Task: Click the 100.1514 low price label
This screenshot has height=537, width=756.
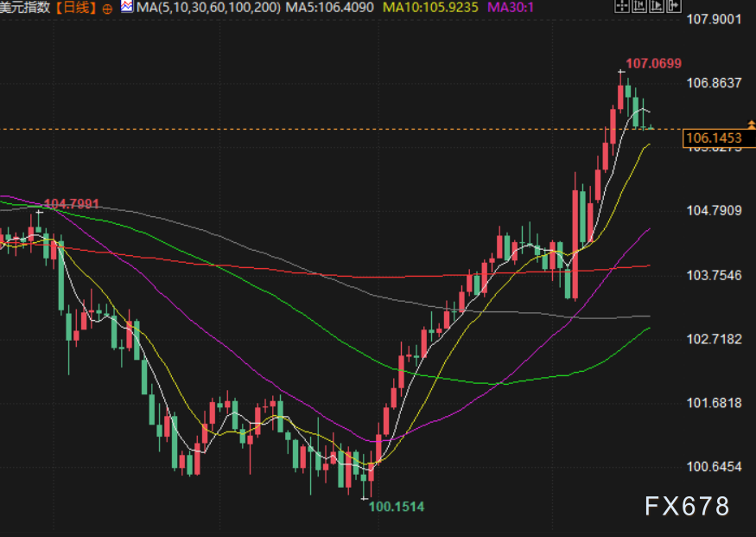Action: 397,506
